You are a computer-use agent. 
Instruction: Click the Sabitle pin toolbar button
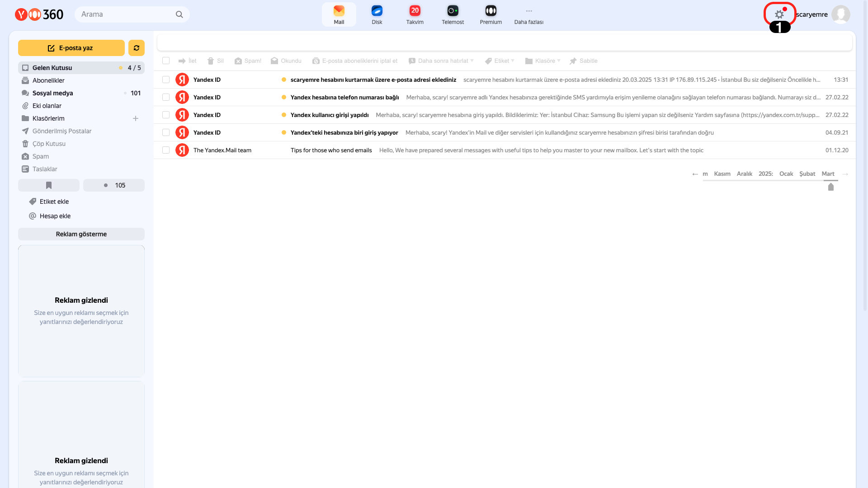tap(584, 61)
